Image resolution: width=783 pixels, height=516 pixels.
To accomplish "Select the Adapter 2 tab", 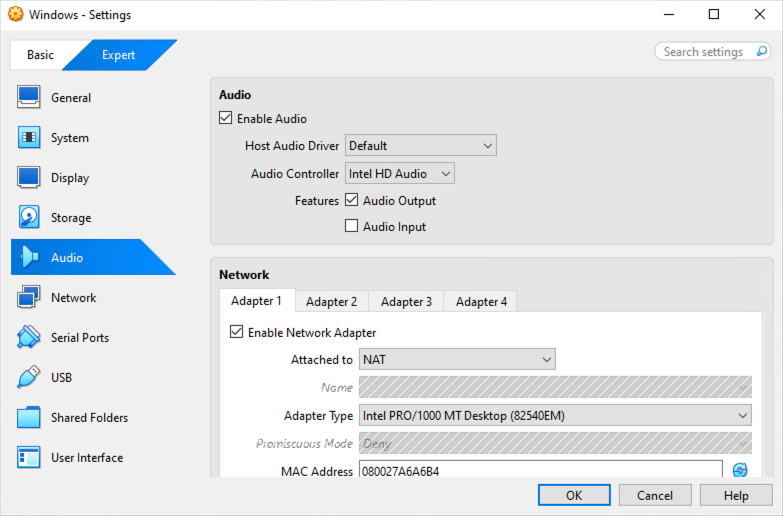I will (332, 302).
